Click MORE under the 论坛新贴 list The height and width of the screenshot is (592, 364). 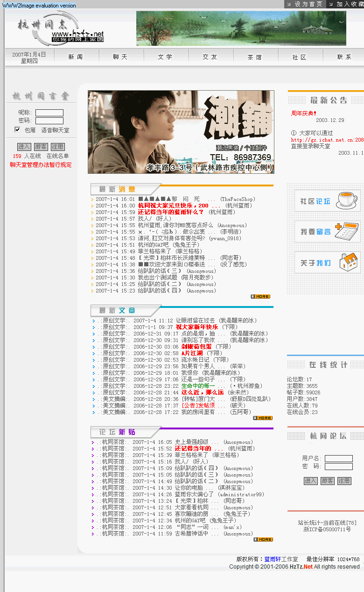point(263,539)
